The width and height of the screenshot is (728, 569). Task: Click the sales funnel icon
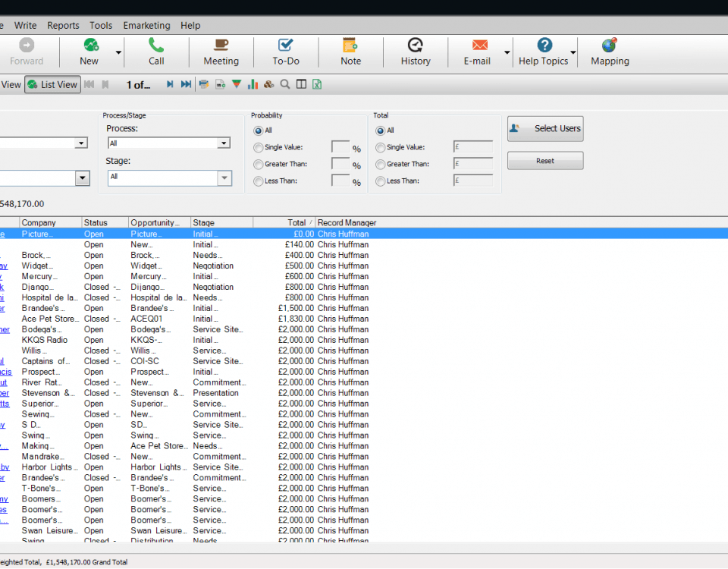237,84
